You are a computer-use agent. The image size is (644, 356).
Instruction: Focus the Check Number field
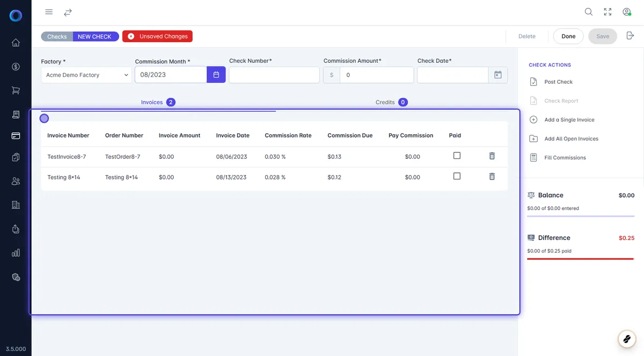pyautogui.click(x=274, y=75)
